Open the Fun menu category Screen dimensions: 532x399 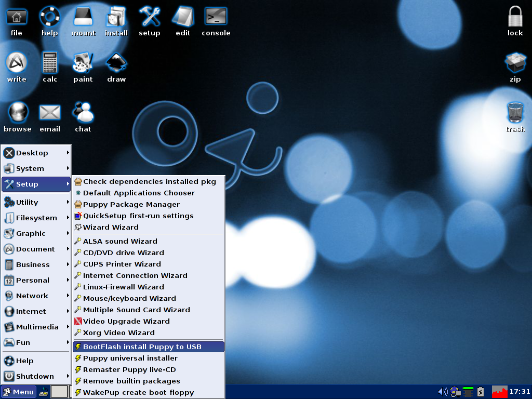point(36,343)
